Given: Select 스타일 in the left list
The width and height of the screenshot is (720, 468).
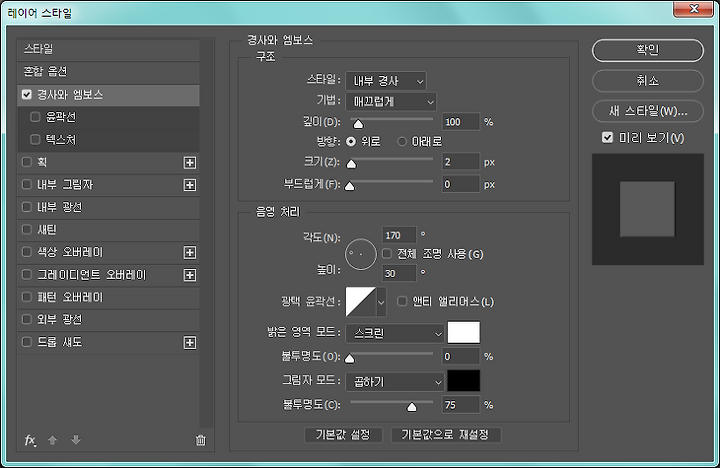Looking at the screenshot, I should (108, 50).
